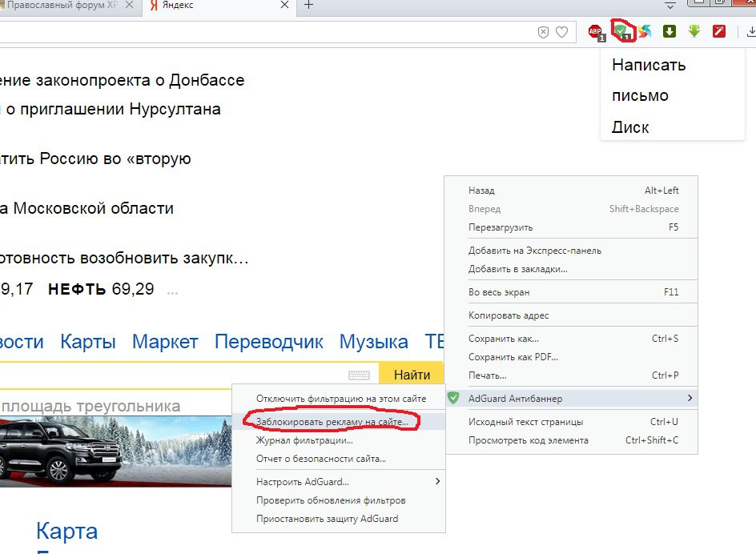Choose Приостановить защиту AdGuard
The height and width of the screenshot is (554, 756).
point(339,519)
